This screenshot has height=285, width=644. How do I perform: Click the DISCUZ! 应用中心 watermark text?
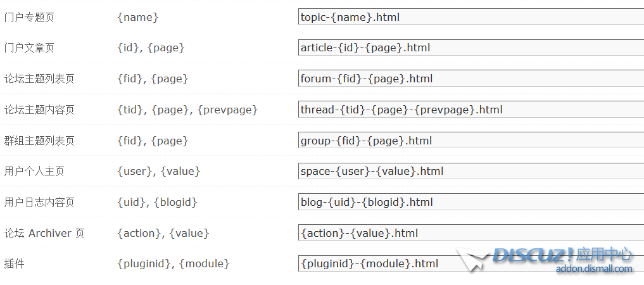coord(563,255)
